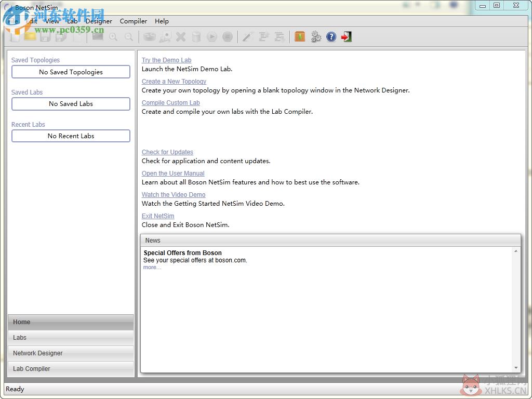Click the Compile Custom Lab link

tap(170, 103)
